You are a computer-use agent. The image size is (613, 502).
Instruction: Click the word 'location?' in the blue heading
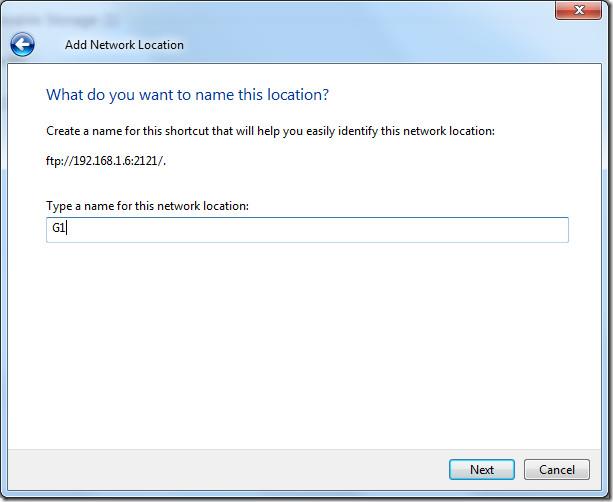pos(298,95)
